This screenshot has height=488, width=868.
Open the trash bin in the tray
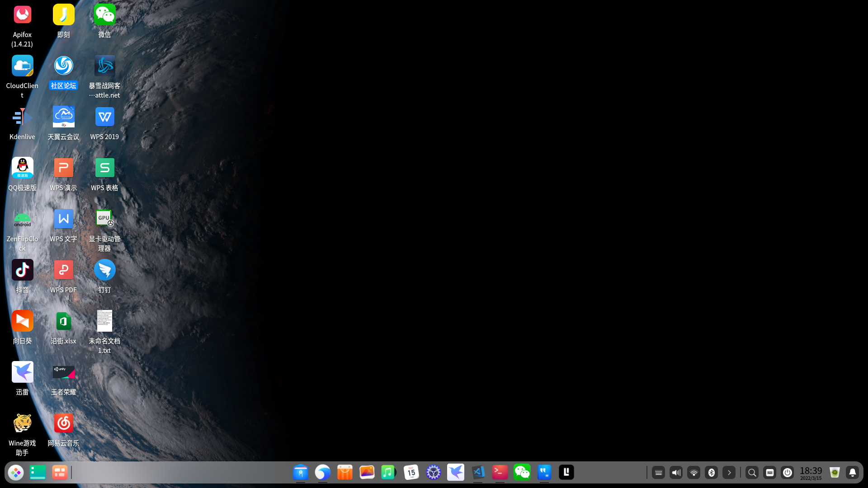tap(834, 472)
